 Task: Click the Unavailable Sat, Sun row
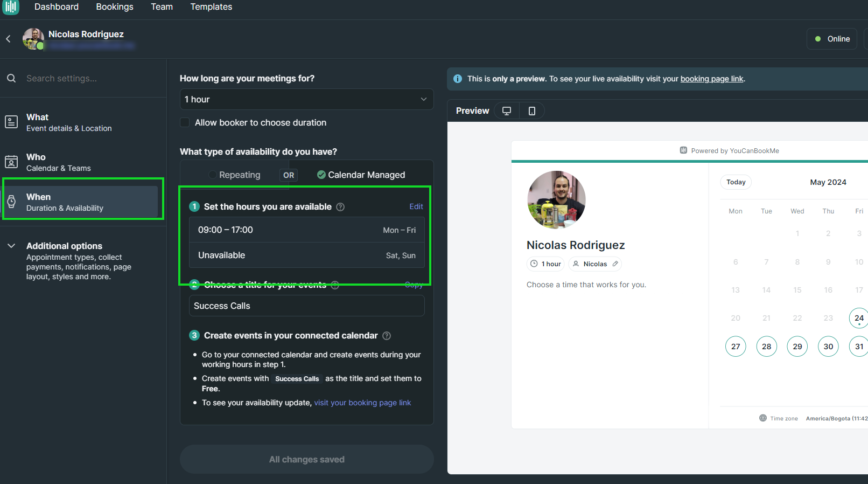tap(307, 255)
